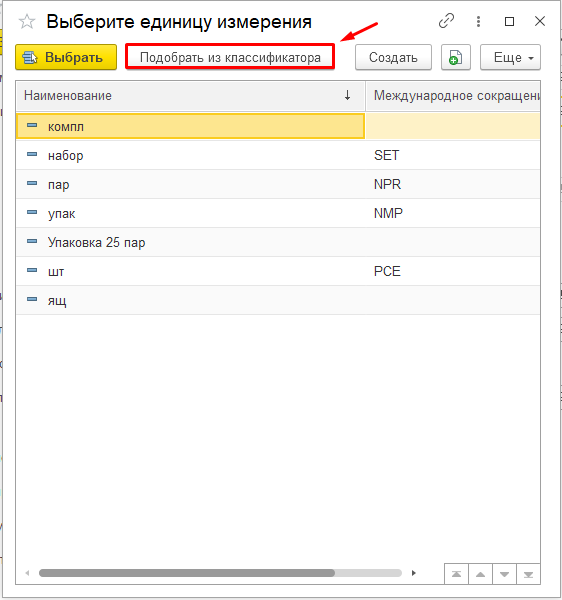Jump to last row navigation arrow
Image resolution: width=562 pixels, height=600 pixels.
[528, 574]
